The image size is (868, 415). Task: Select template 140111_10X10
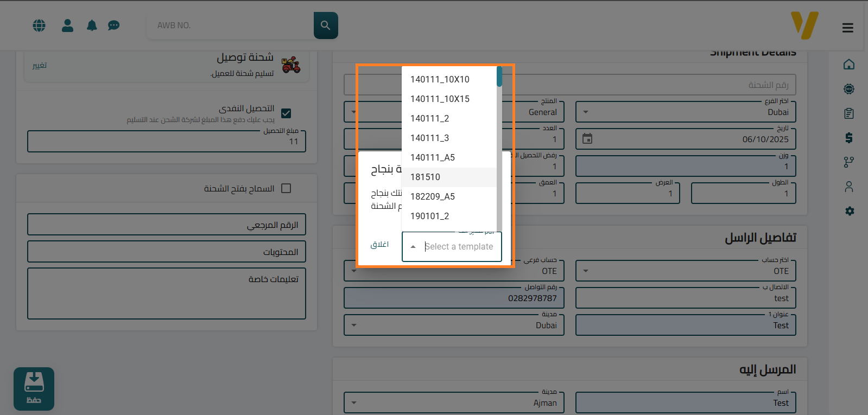[449, 79]
